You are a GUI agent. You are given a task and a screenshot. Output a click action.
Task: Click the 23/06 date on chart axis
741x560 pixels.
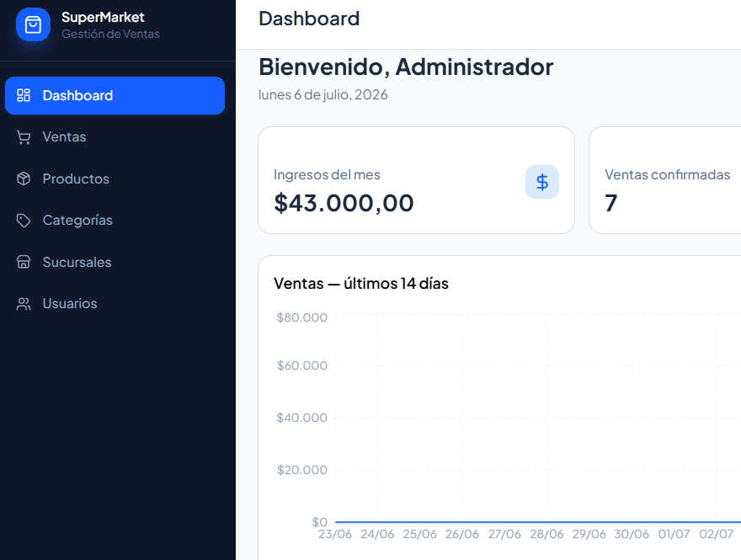coord(335,534)
